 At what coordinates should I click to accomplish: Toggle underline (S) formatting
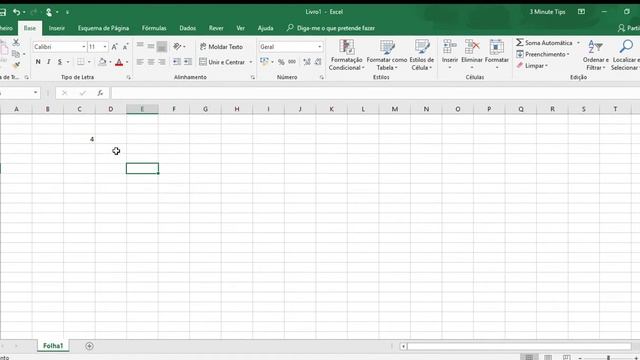tap(60, 62)
